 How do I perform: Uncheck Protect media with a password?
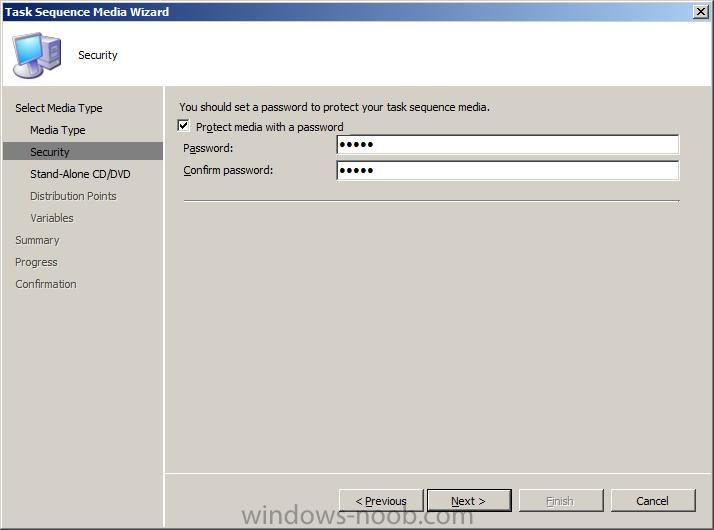[183, 126]
